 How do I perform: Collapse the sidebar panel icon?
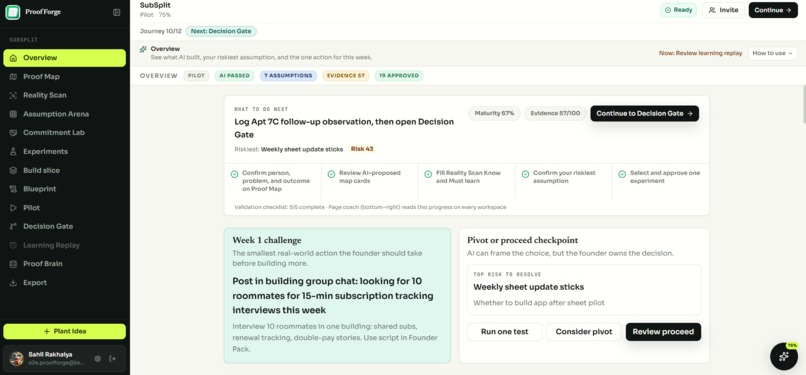(117, 12)
